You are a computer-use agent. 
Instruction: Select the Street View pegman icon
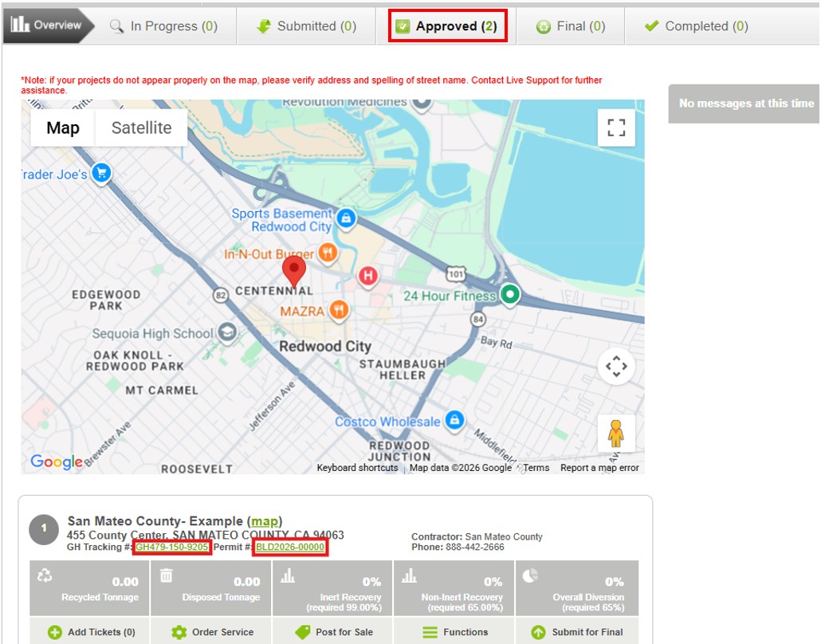[x=615, y=434]
